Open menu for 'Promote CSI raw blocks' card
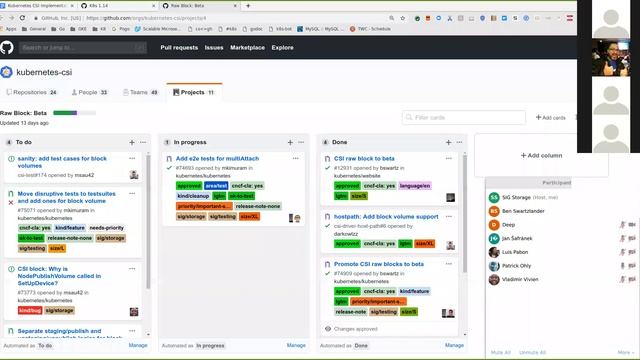 coord(449,264)
